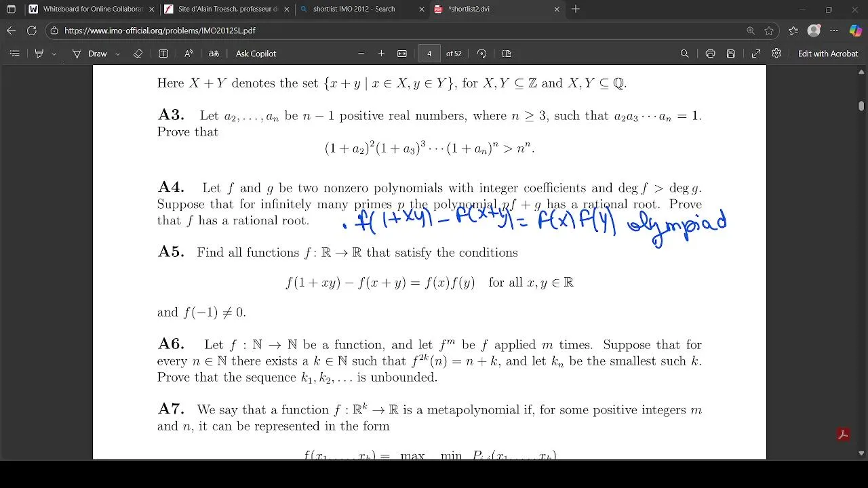Open the Copilot sidebar
Screen dimensions: 868x488
(855, 30)
